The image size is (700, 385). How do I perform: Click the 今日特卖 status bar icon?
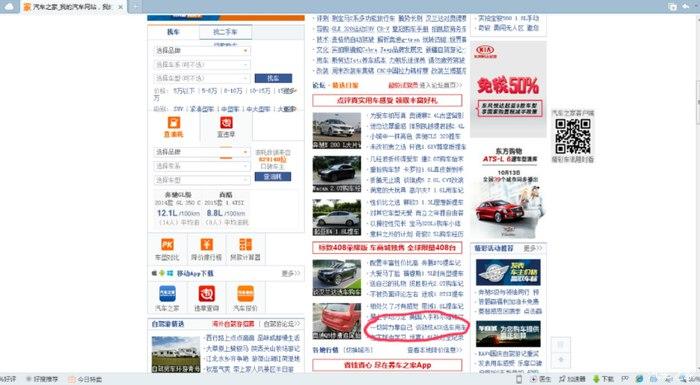pos(85,379)
